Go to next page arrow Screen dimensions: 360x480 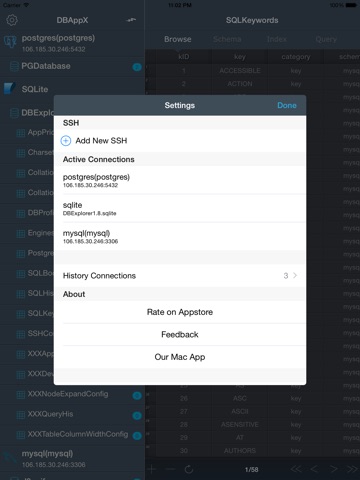coord(333,469)
